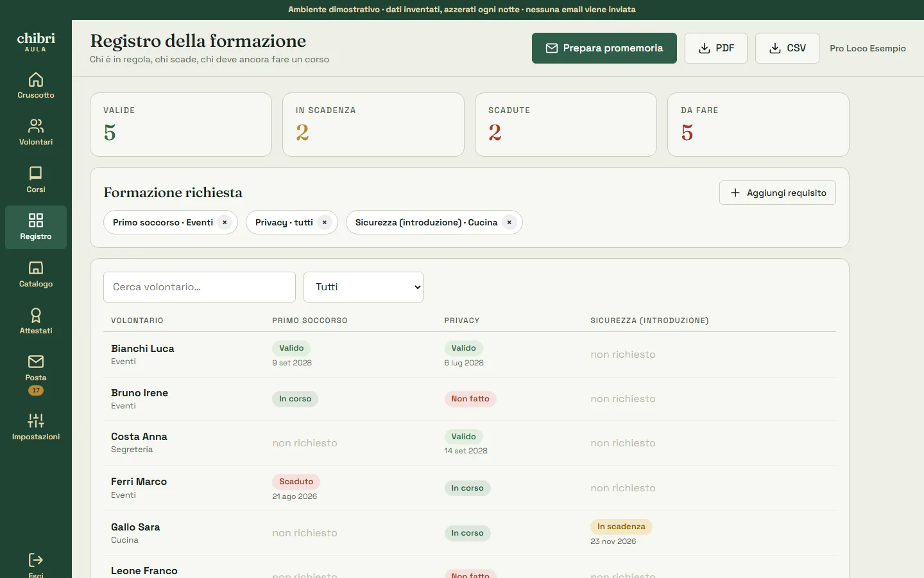Select the Scadute summary card
Viewport: 924px width, 578px height.
click(x=566, y=125)
